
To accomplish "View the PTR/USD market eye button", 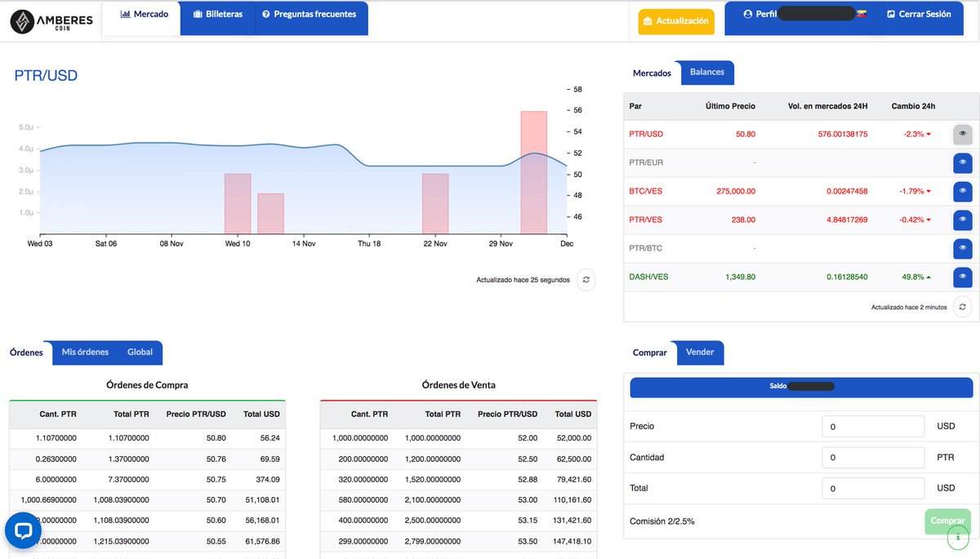I will pyautogui.click(x=963, y=134).
